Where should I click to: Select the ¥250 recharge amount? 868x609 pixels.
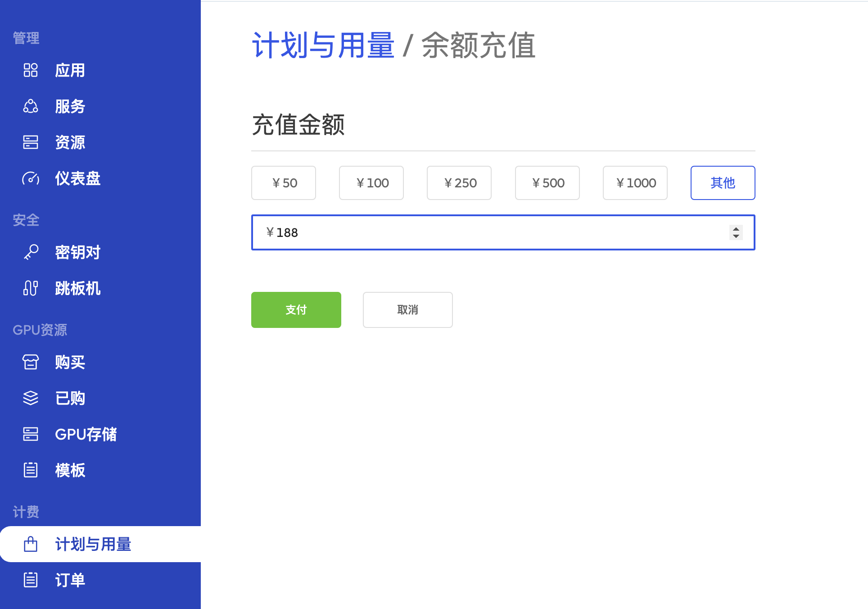[459, 183]
